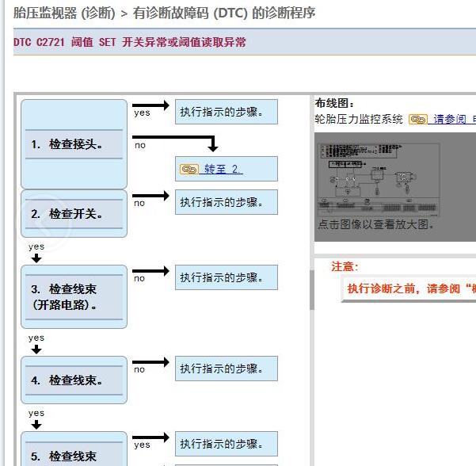Image resolution: width=476 pixels, height=466 pixels.
Task: Click step 5 yes result 执行指示的步骤
Action: (227, 444)
